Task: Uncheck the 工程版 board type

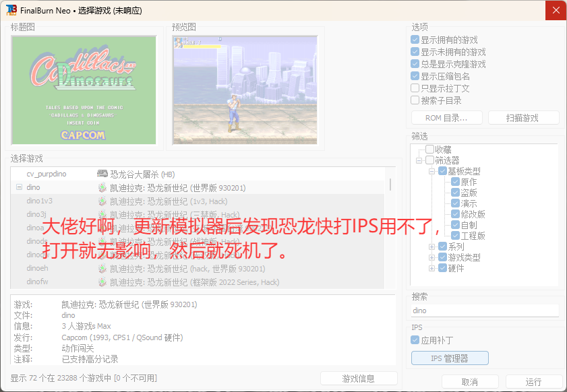Action: (x=456, y=236)
